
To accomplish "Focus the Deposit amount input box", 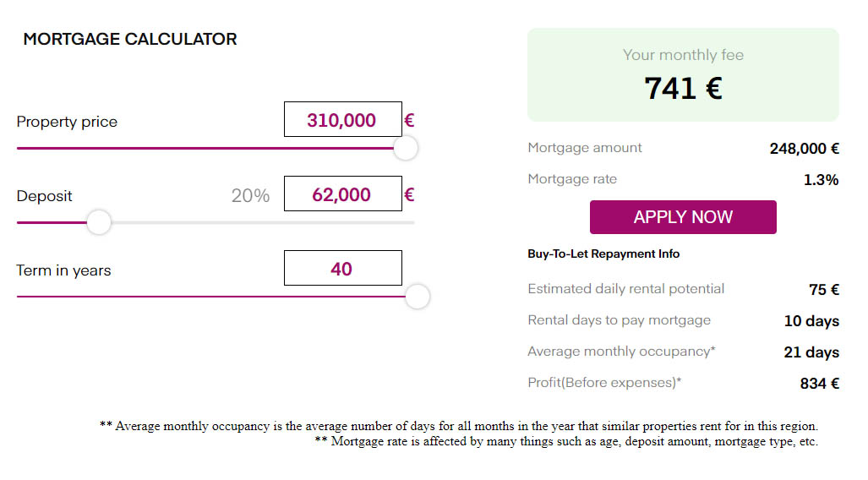I will (342, 194).
